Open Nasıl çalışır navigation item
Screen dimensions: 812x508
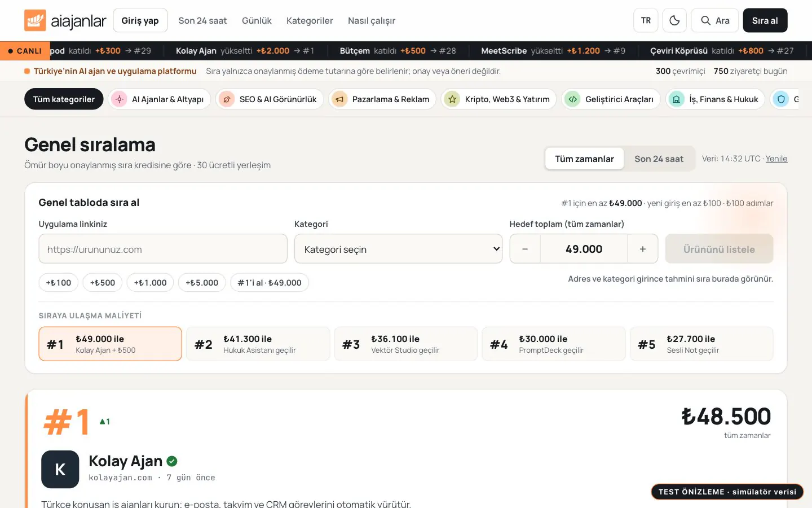pyautogui.click(x=372, y=21)
